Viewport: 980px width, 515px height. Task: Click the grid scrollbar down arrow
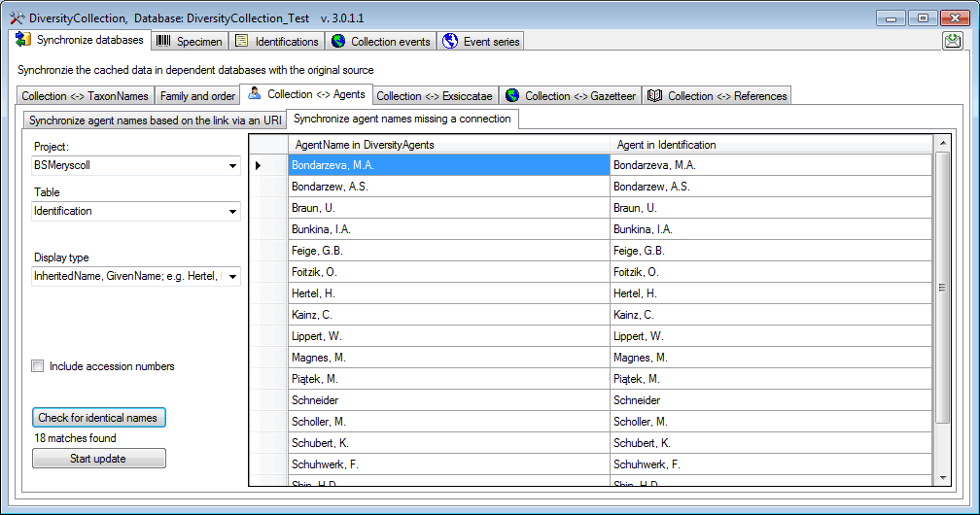pos(942,478)
